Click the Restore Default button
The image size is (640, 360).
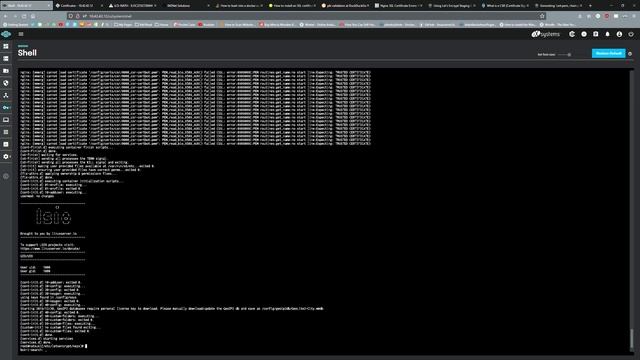[x=608, y=53]
